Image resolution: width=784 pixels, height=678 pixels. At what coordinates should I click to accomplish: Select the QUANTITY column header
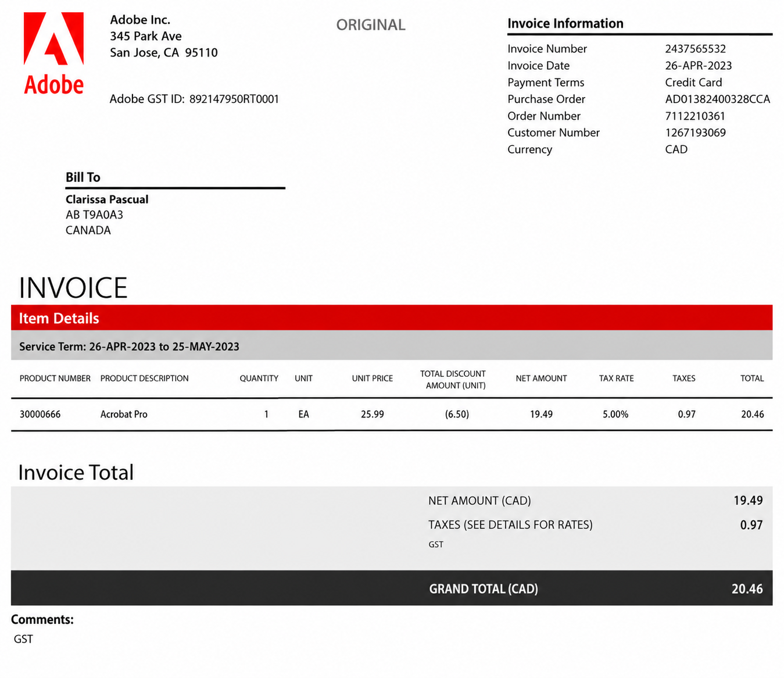pyautogui.click(x=259, y=379)
